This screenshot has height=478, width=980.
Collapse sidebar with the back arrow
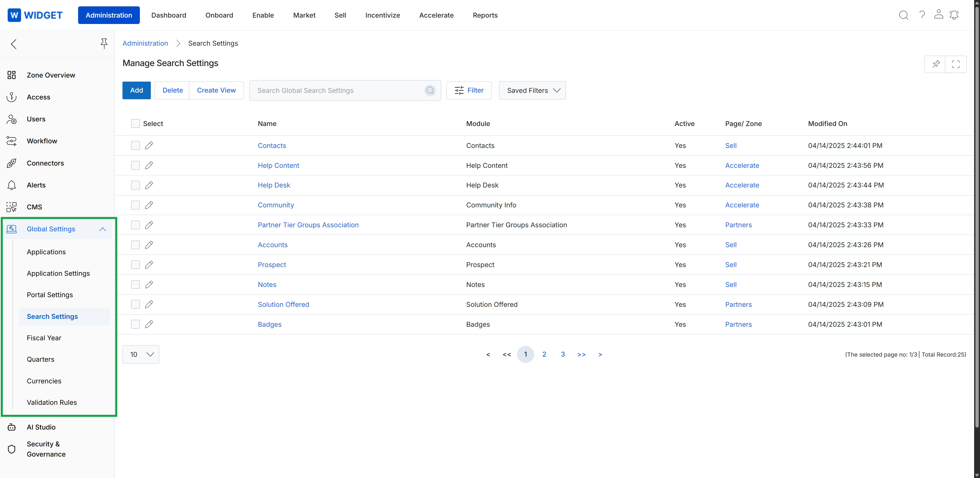coord(14,44)
